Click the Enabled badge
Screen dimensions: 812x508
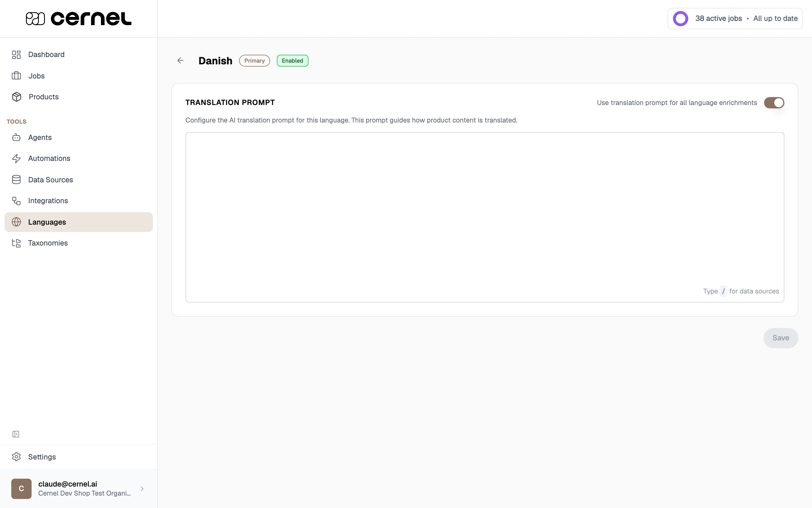(292, 61)
